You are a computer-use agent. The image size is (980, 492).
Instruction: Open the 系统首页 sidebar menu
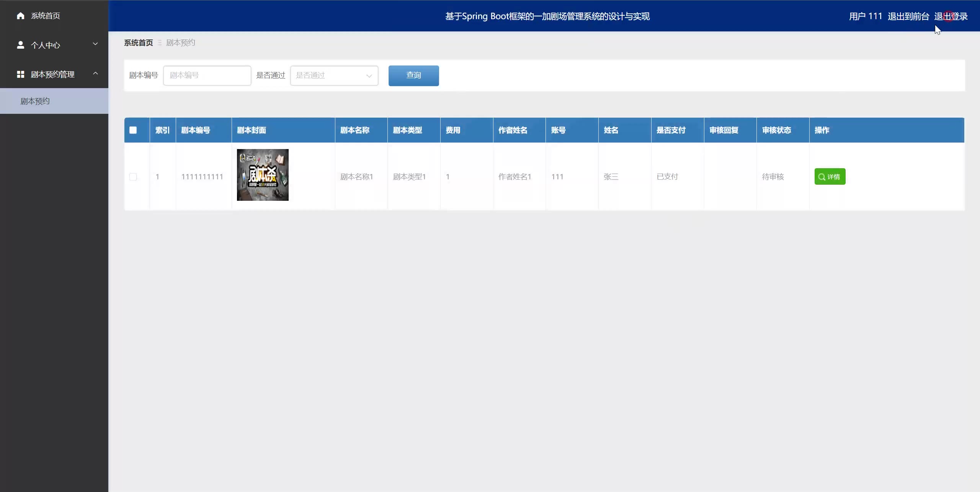pos(45,16)
